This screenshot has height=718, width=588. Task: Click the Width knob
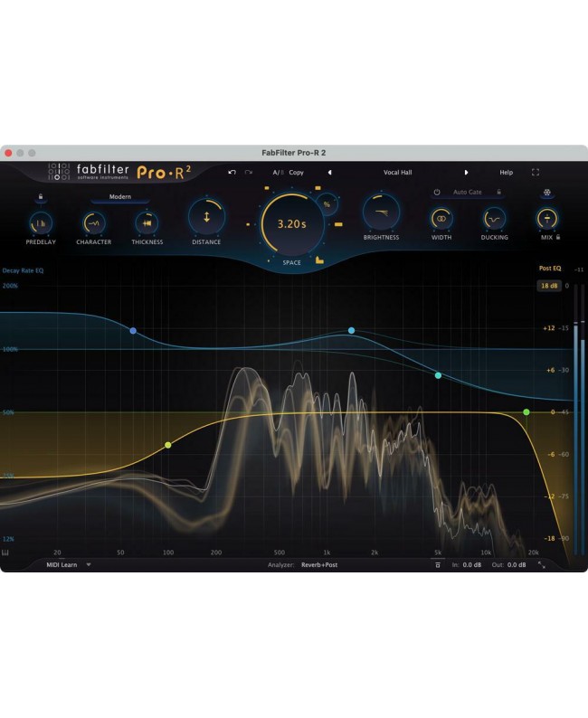441,219
